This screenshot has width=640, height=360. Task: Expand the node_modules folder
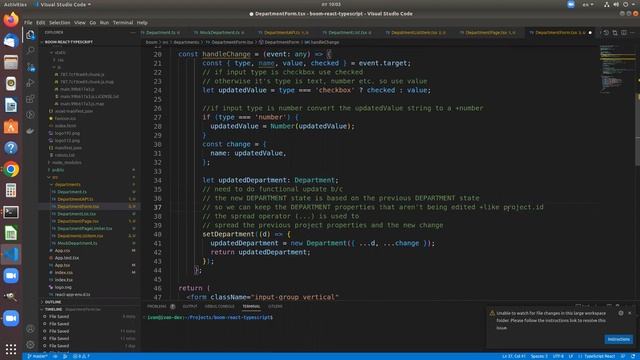pos(67,162)
